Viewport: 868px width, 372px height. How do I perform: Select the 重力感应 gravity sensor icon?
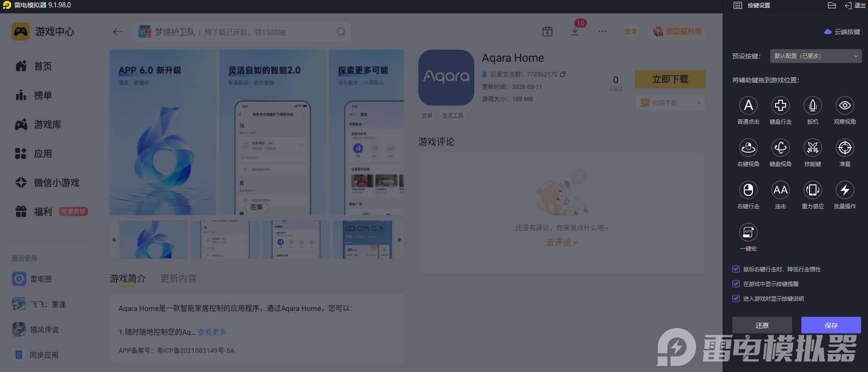[812, 190]
